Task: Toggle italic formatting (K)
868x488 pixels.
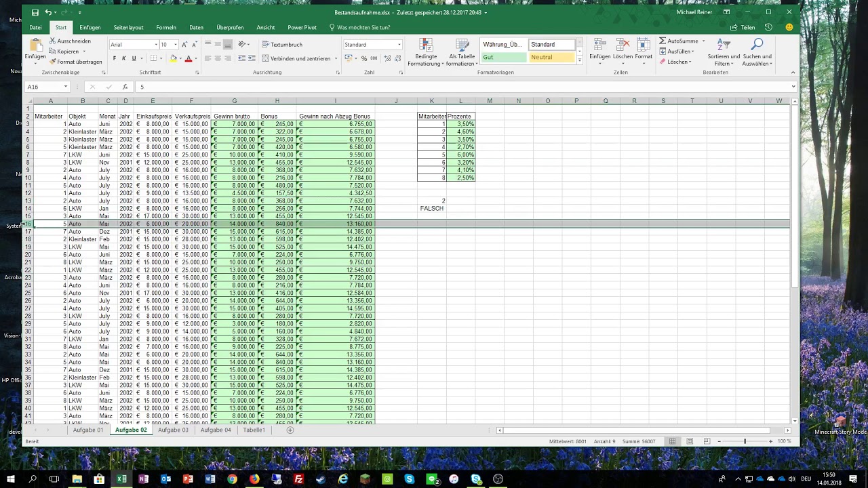Action: [x=124, y=58]
